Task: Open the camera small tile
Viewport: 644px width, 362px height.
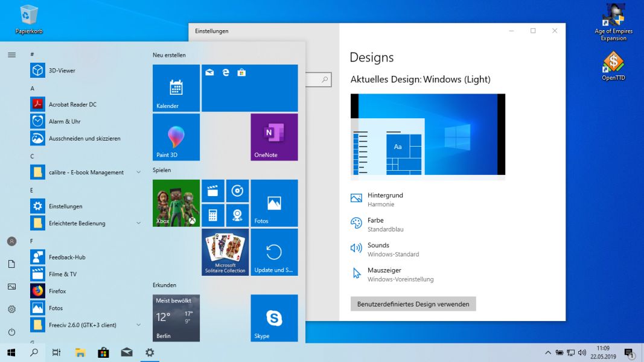Action: click(x=237, y=215)
